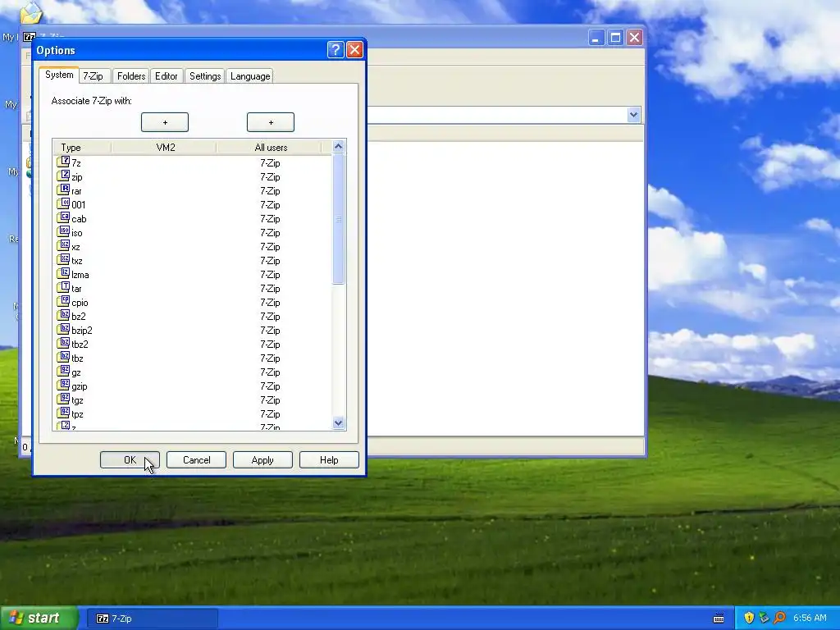Click the magnifier icon in system tray
Screen dimensions: 840x630
pos(779,618)
